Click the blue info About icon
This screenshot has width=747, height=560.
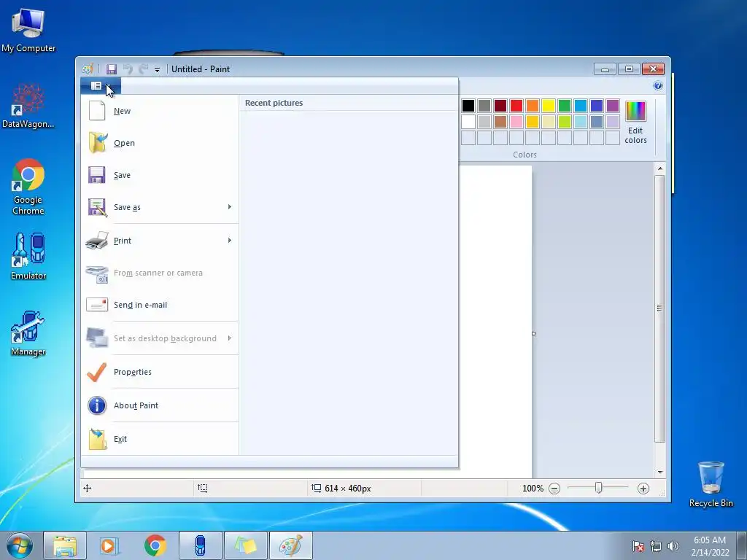97,405
